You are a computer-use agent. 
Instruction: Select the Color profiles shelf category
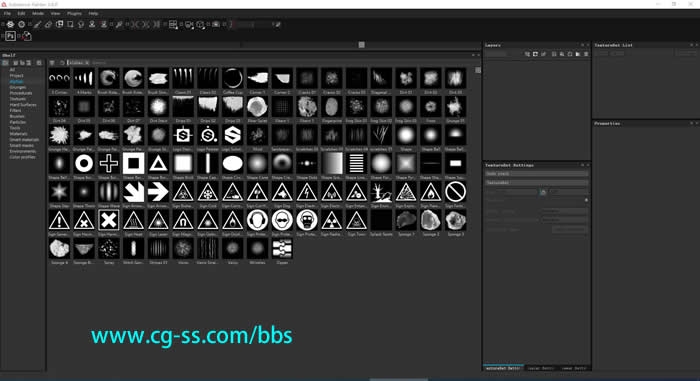(x=23, y=157)
